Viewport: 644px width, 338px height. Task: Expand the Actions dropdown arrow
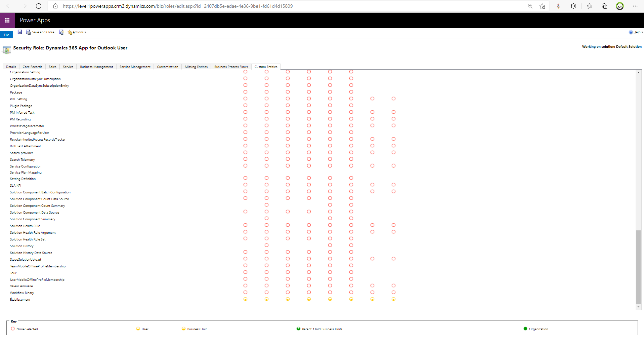pos(85,32)
